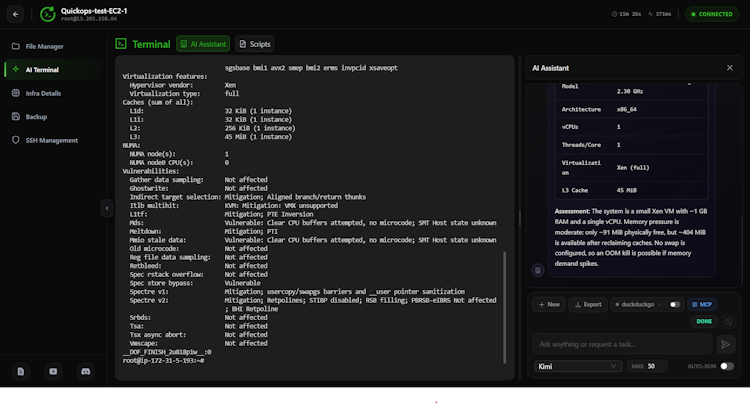
Task: Toggle the AI Assistant tab button
Action: [203, 44]
